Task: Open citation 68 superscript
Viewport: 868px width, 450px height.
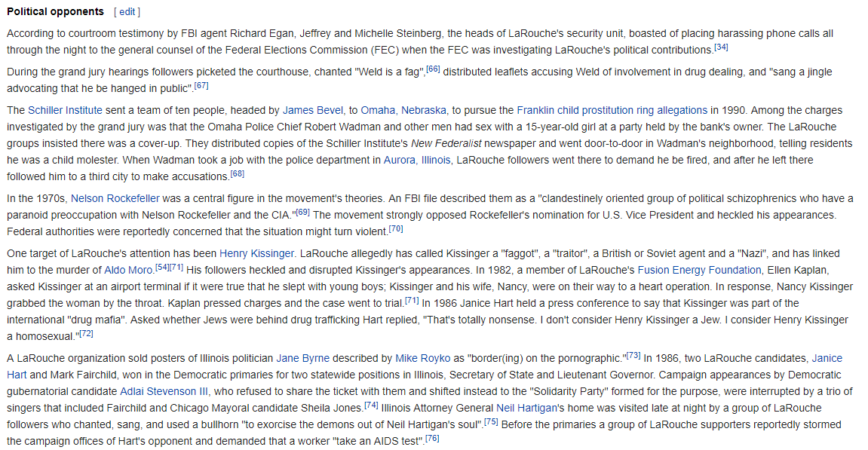Action: [237, 174]
